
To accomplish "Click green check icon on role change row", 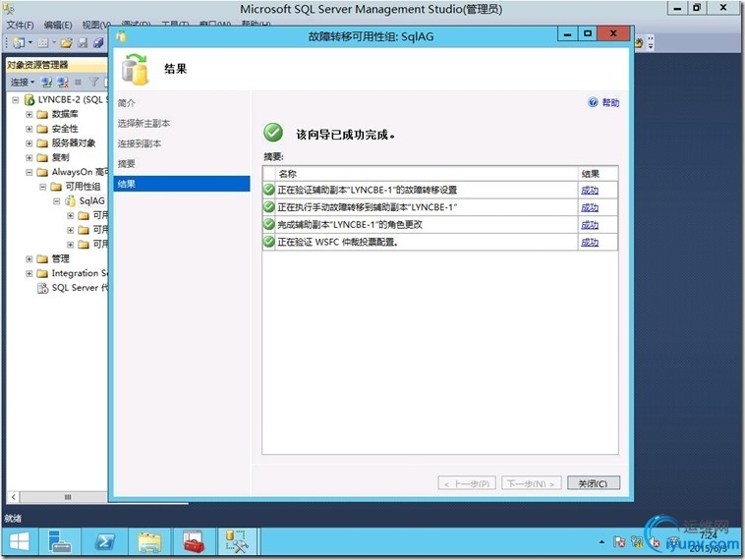I will click(269, 224).
